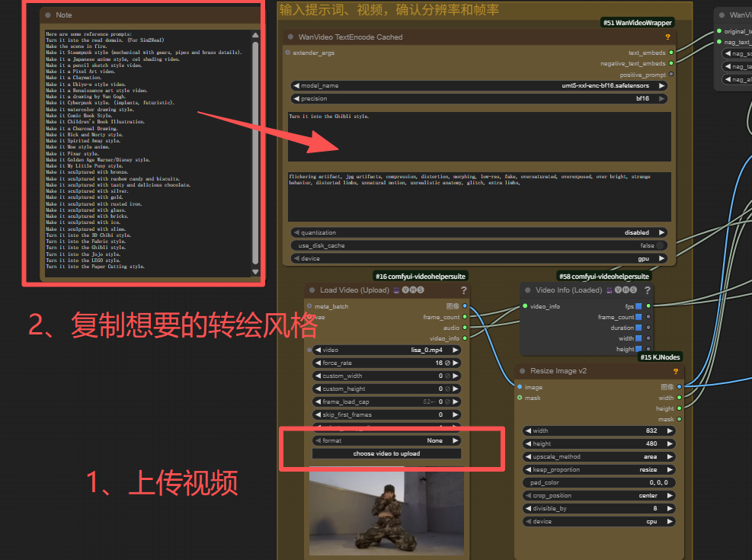752x560 pixels.
Task: Click the Load Video node help question mark
Action: coord(463,290)
